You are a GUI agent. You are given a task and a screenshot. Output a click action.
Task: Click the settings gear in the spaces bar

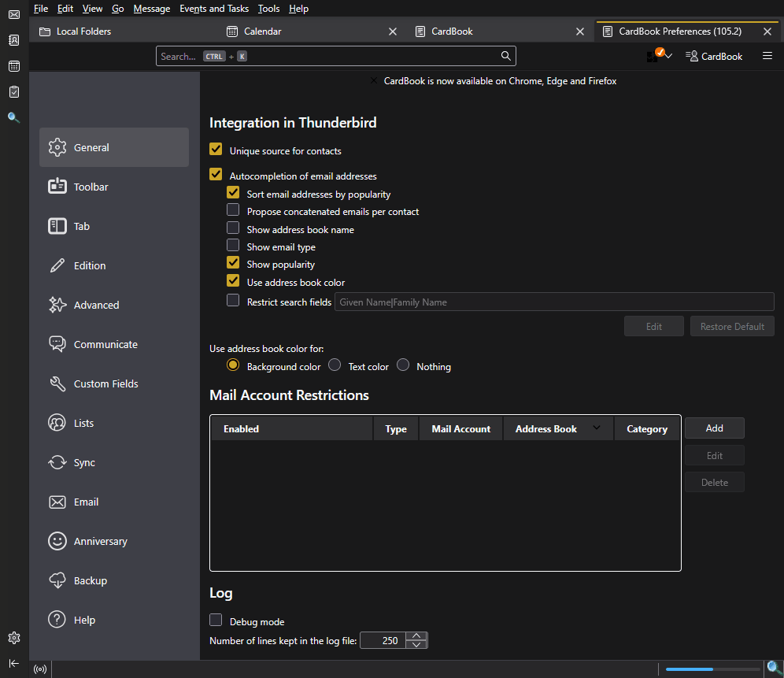14,638
